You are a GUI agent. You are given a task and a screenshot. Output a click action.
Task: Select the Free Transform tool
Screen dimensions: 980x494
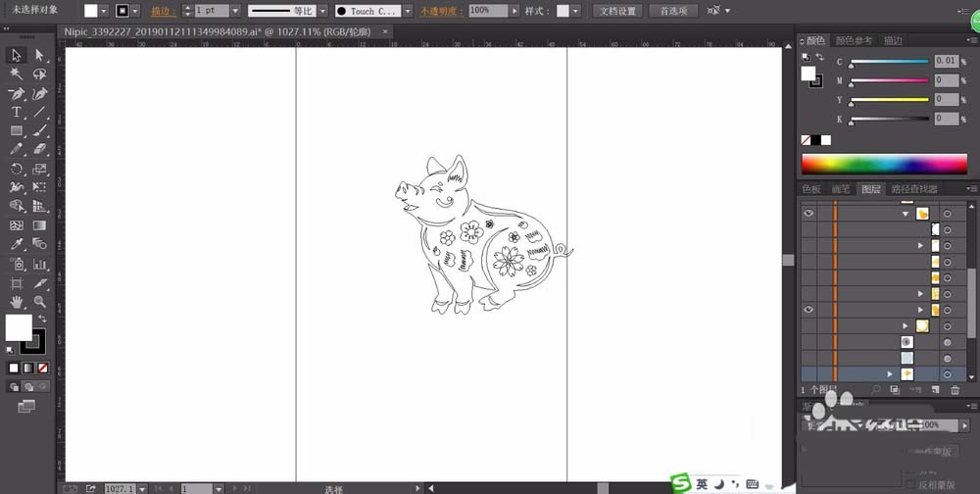(40, 187)
